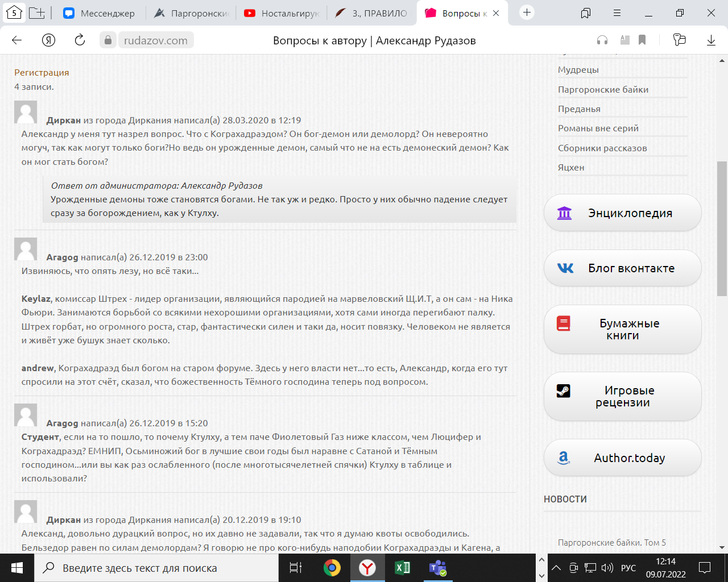Click the Регистрация link

coord(42,73)
